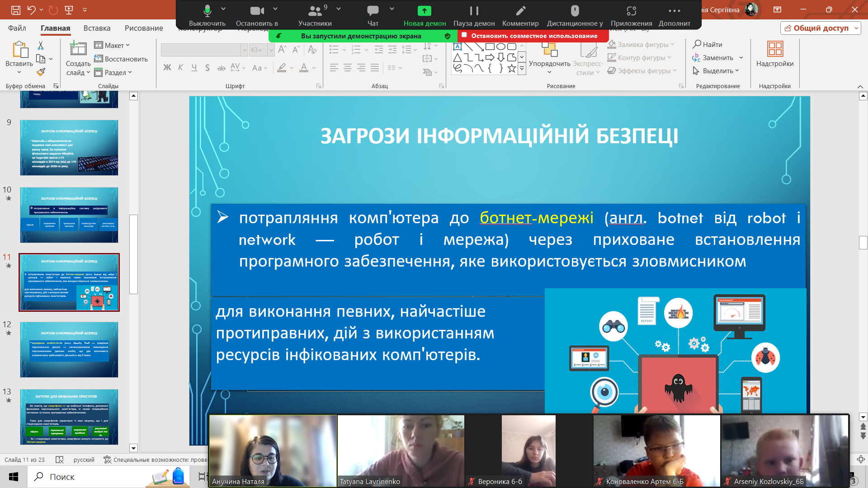Select slide 9 thumbnail

(69, 147)
